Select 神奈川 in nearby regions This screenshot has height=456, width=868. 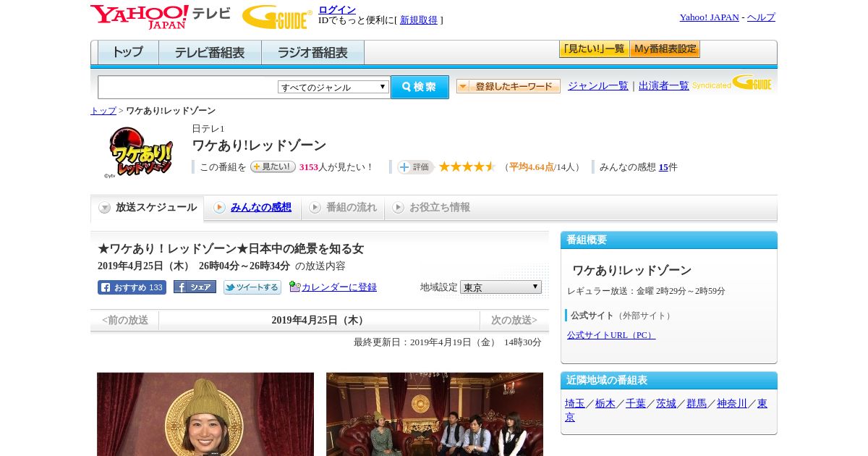coord(732,404)
